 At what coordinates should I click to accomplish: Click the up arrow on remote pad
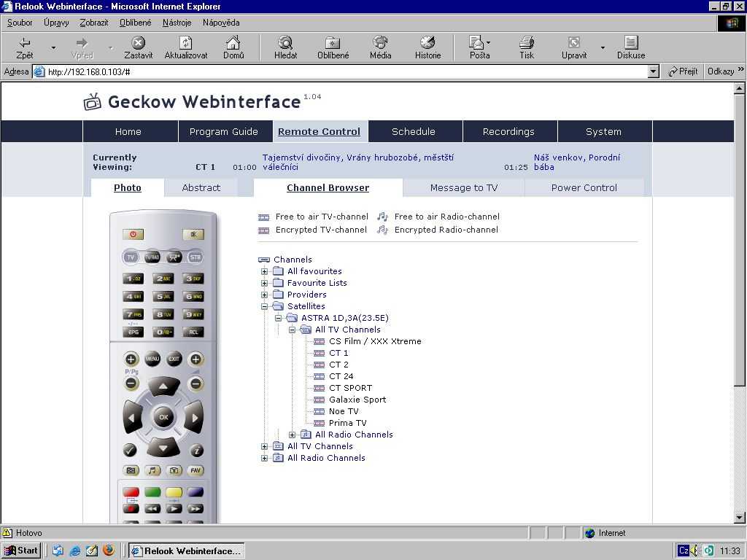pyautogui.click(x=163, y=386)
